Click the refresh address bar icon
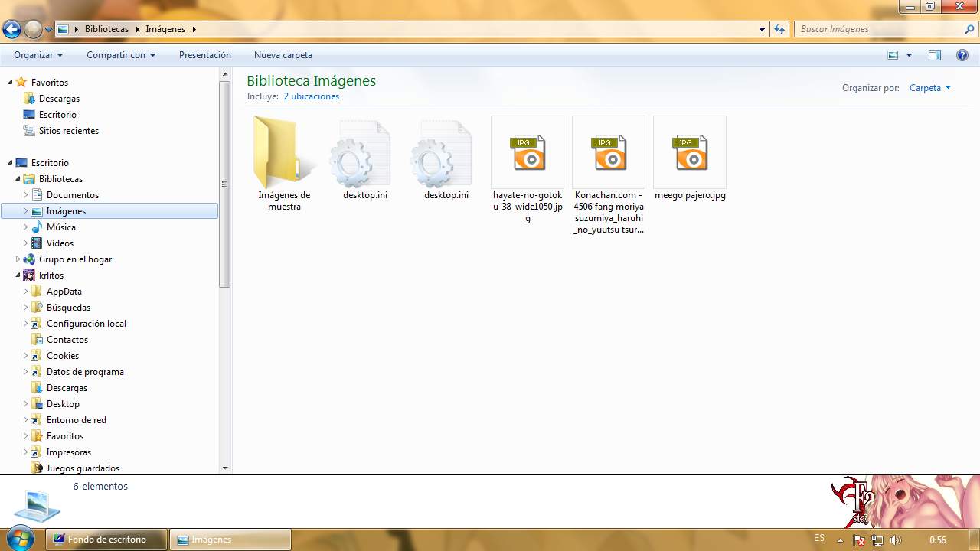This screenshot has width=980, height=551. [779, 29]
